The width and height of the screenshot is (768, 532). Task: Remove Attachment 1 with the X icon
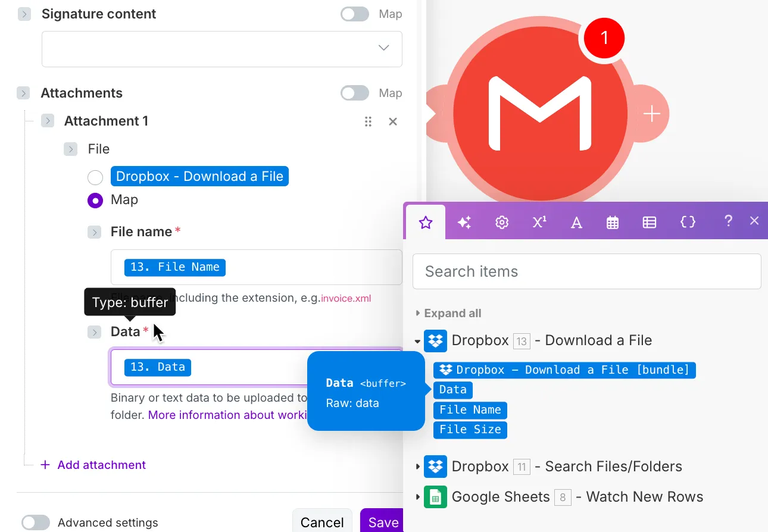(x=393, y=121)
